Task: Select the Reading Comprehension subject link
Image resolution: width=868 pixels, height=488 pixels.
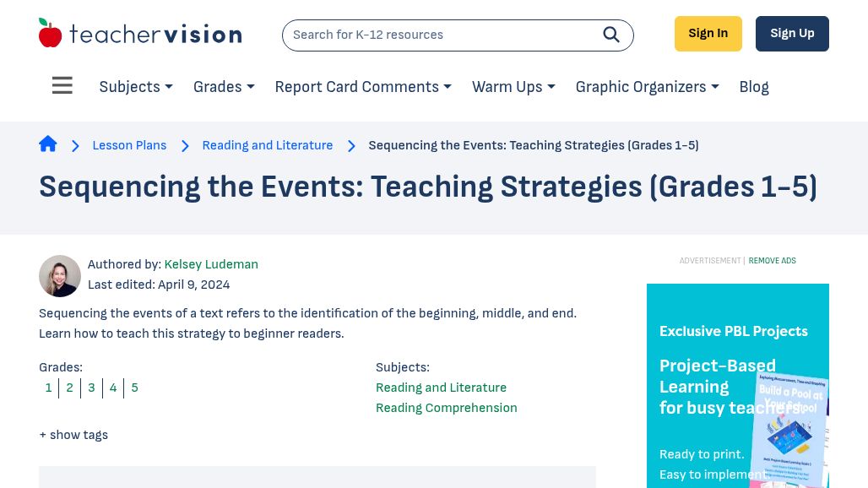Action: (447, 408)
